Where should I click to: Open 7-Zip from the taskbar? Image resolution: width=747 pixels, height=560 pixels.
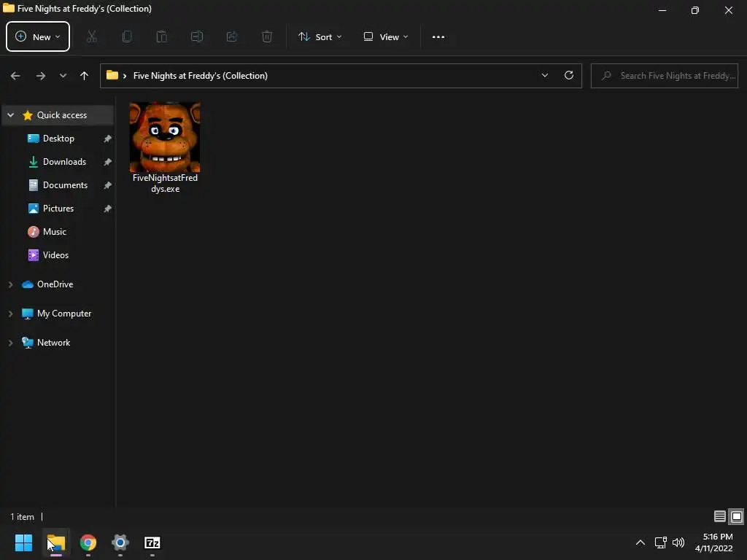click(x=152, y=542)
